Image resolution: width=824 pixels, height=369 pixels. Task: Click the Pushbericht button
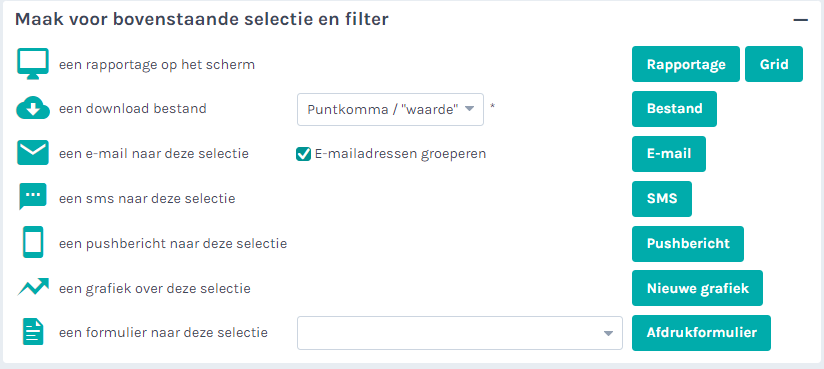click(688, 244)
